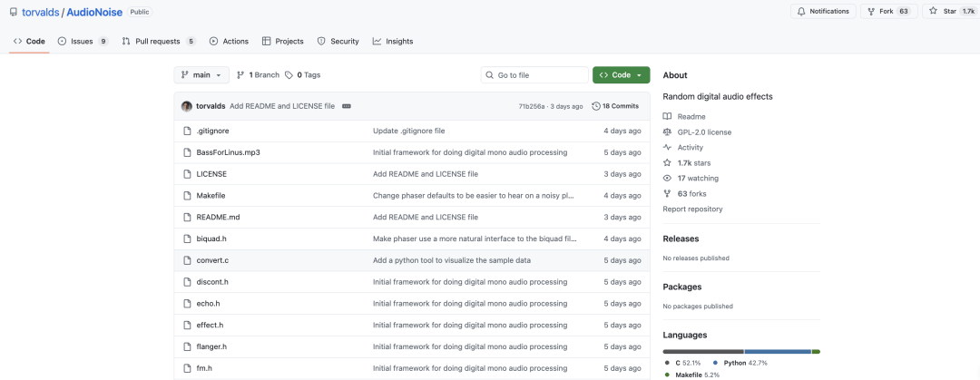Click the Go to file search field

pyautogui.click(x=535, y=75)
